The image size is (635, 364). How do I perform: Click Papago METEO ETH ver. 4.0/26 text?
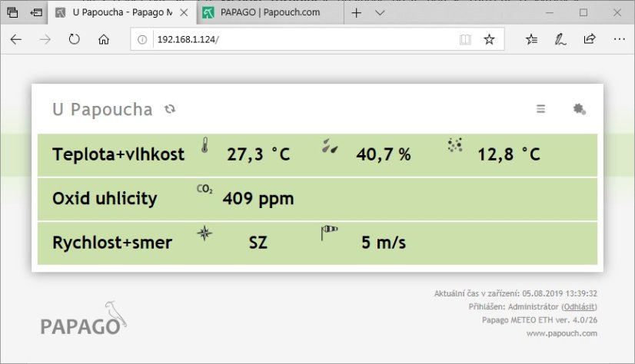[540, 320]
